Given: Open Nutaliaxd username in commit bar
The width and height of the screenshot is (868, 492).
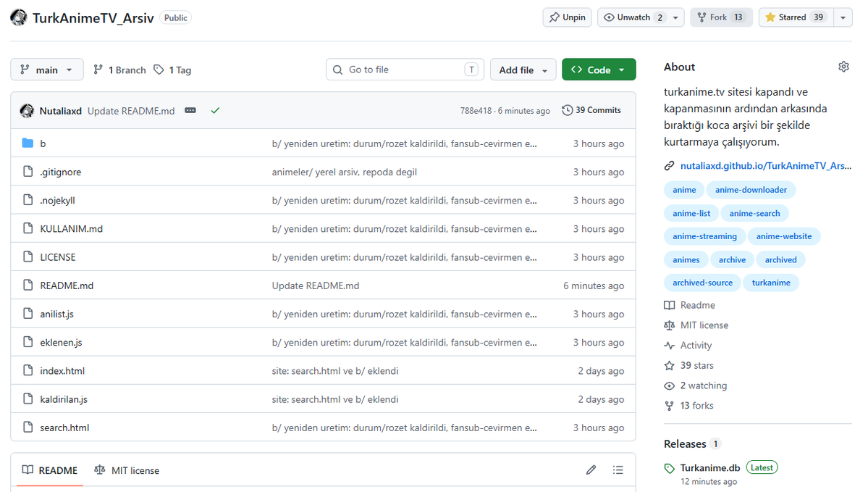Looking at the screenshot, I should coord(60,111).
